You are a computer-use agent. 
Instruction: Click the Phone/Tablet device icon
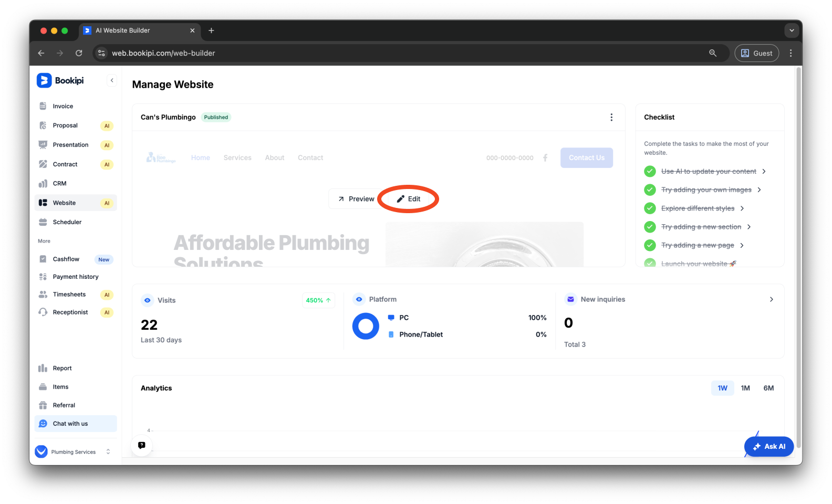tap(391, 334)
